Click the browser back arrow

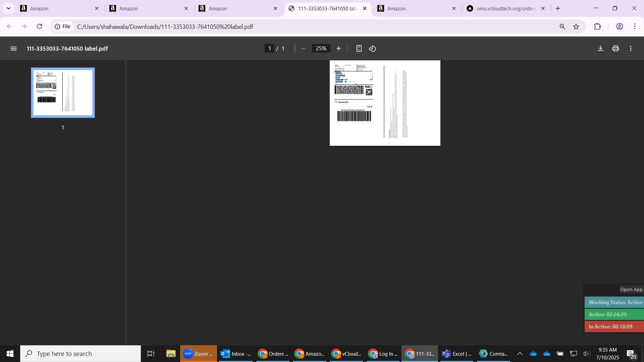[x=9, y=26]
